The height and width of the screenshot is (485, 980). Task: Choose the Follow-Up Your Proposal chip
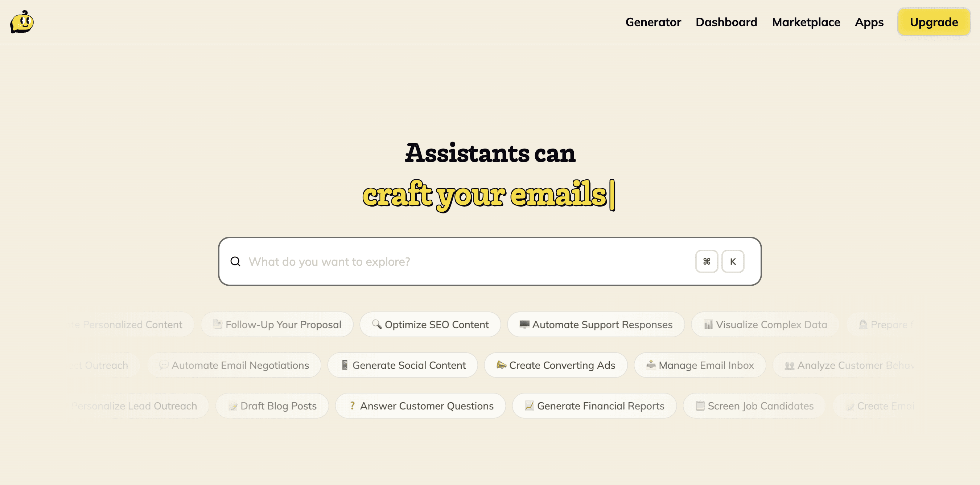(277, 324)
